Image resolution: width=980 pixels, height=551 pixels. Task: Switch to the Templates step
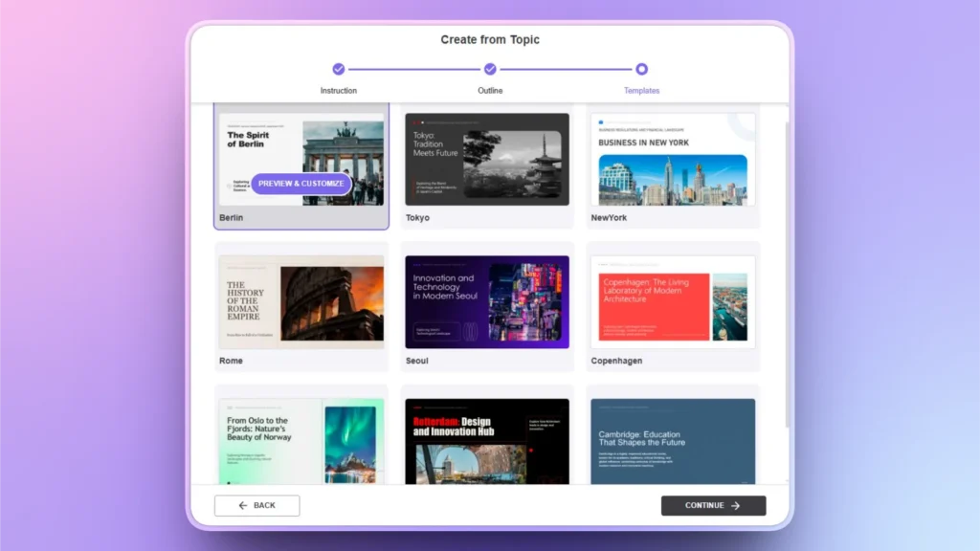click(640, 90)
